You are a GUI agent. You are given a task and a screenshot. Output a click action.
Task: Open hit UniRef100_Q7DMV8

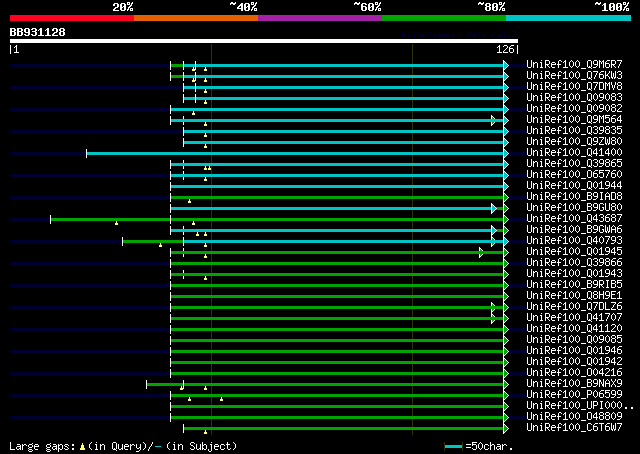[x=574, y=87]
